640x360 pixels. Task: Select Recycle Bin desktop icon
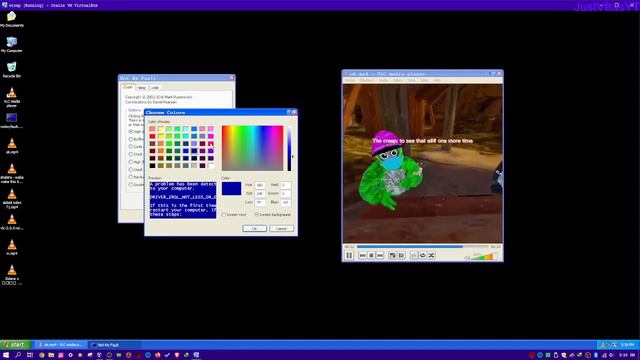(x=11, y=70)
